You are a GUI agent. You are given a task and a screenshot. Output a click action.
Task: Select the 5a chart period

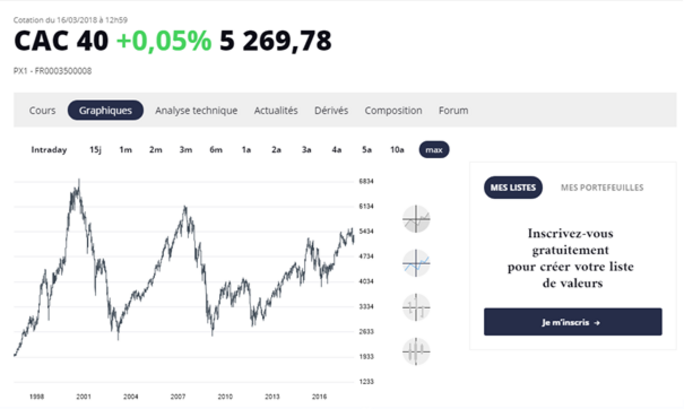(367, 150)
